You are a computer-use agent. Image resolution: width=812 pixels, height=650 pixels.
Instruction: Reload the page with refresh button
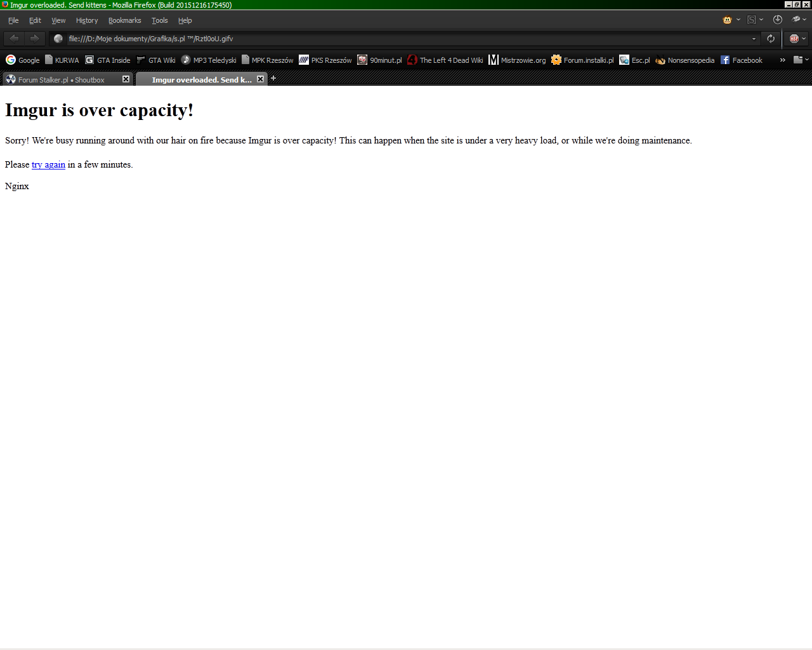[771, 39]
